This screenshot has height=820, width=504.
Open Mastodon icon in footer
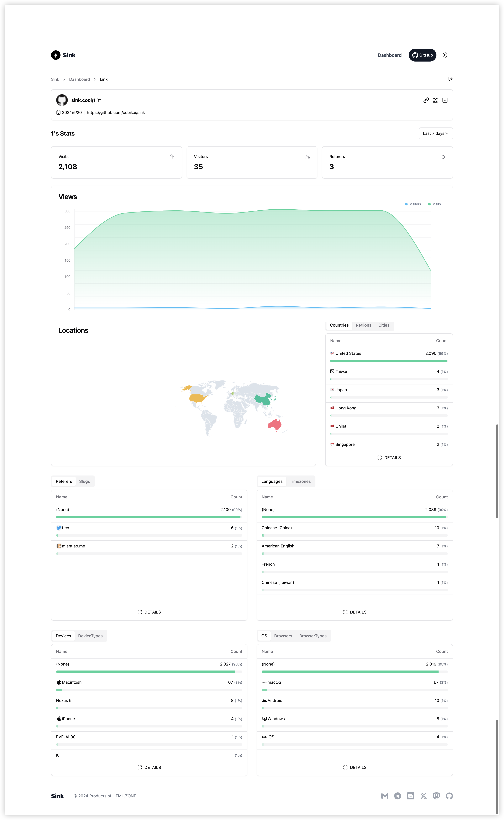[x=436, y=796]
